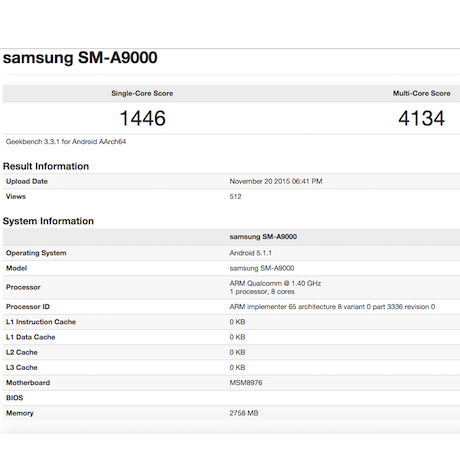Click the L1 Instruction Cache label
Viewport: 460px width, 450px height.
pyautogui.click(x=41, y=322)
